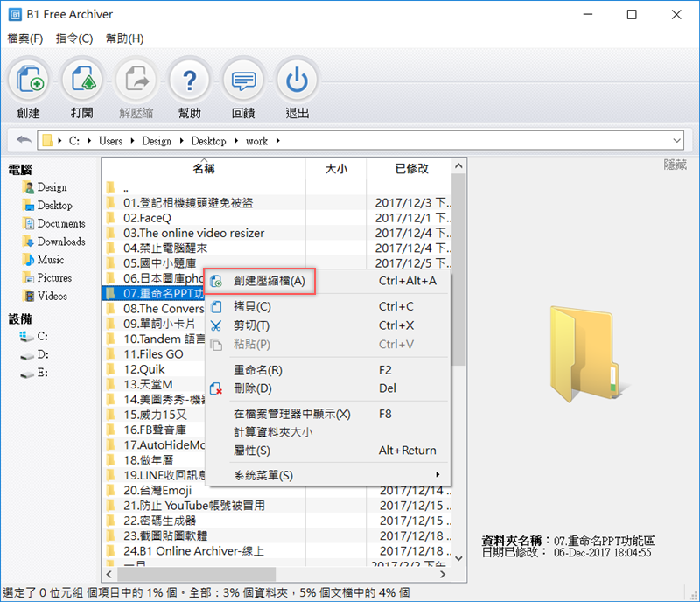This screenshot has width=700, height=602.
Task: Click the 退出 (Exit) power icon
Action: tap(297, 80)
